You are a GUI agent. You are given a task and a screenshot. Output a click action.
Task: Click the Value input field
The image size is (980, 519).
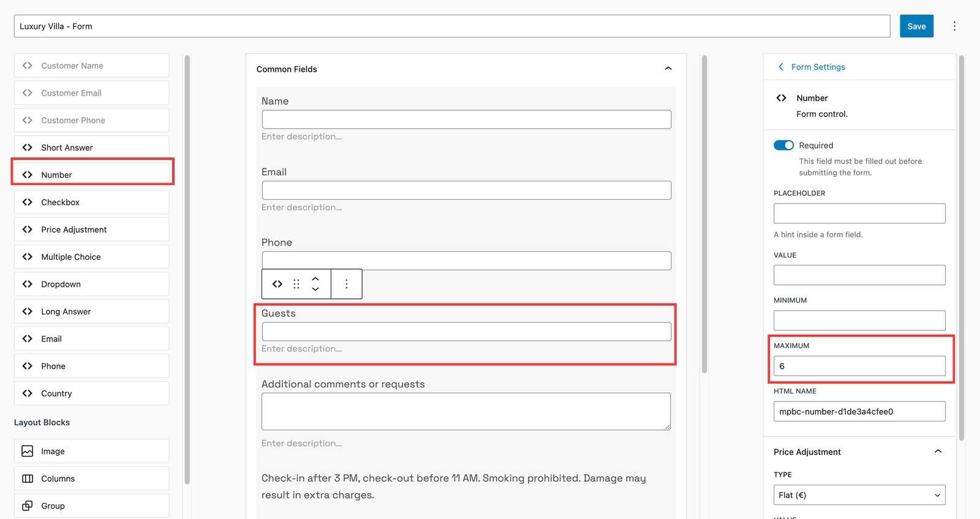coord(859,275)
